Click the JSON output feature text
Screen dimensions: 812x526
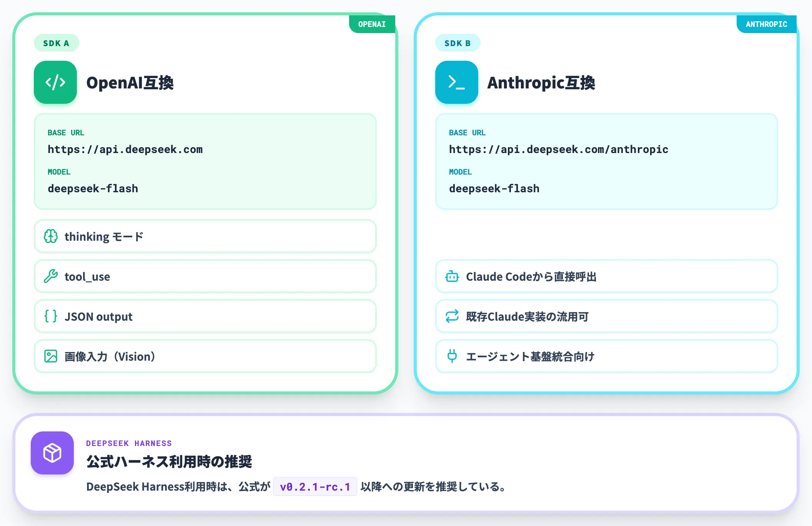98,316
